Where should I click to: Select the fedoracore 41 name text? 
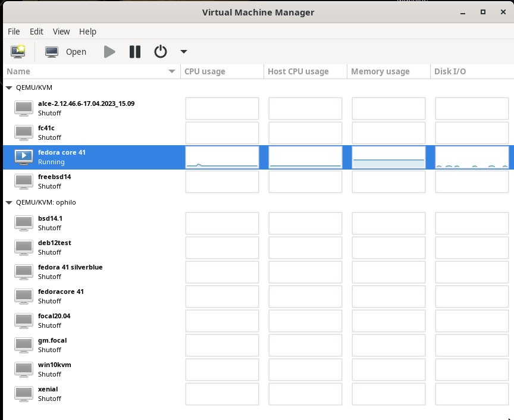[61, 292]
